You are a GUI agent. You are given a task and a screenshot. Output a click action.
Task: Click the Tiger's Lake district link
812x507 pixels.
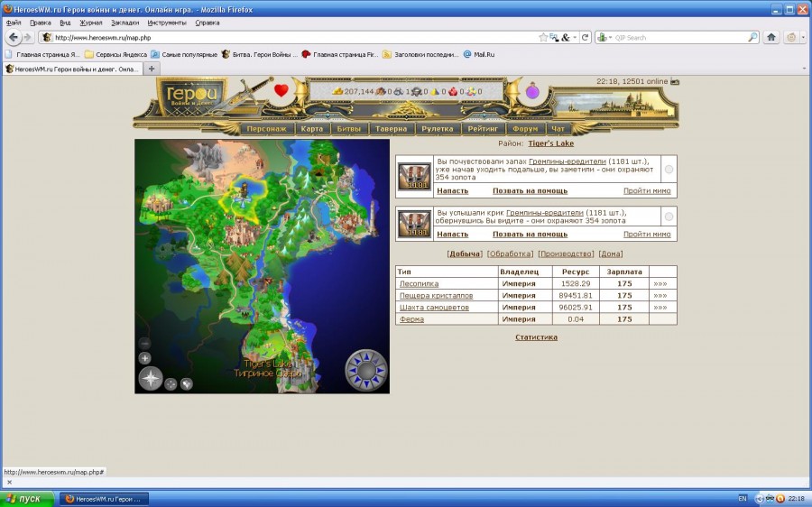pos(551,143)
